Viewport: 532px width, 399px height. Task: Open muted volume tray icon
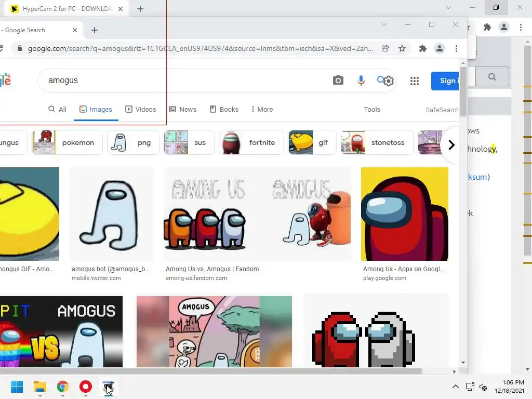(x=483, y=387)
